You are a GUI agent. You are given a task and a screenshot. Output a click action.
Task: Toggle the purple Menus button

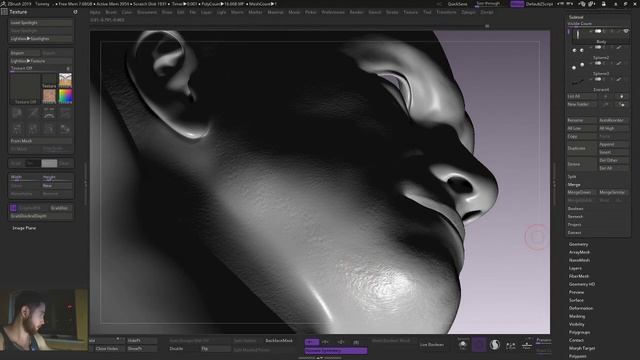pos(517,4)
